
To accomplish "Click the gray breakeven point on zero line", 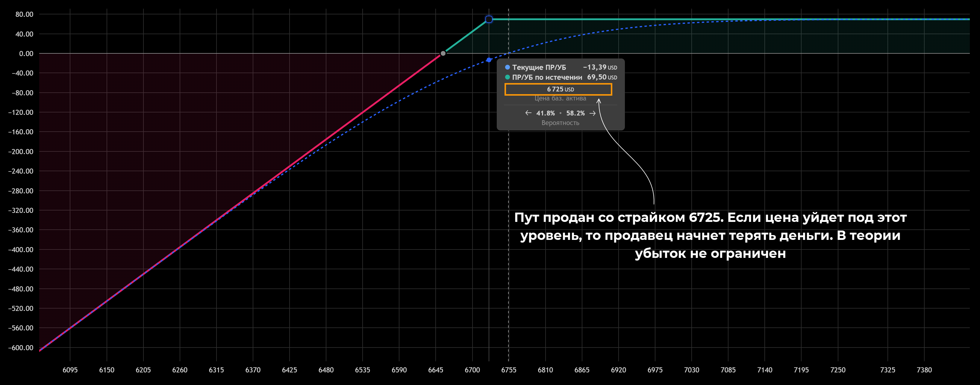I will tap(443, 53).
